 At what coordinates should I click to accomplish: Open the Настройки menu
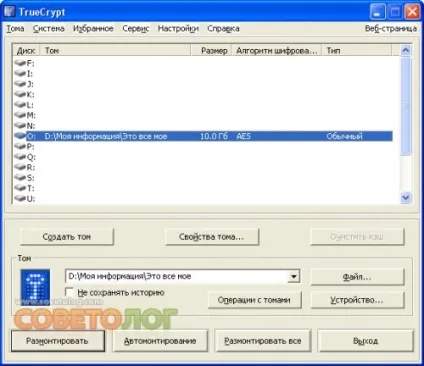coord(178,29)
